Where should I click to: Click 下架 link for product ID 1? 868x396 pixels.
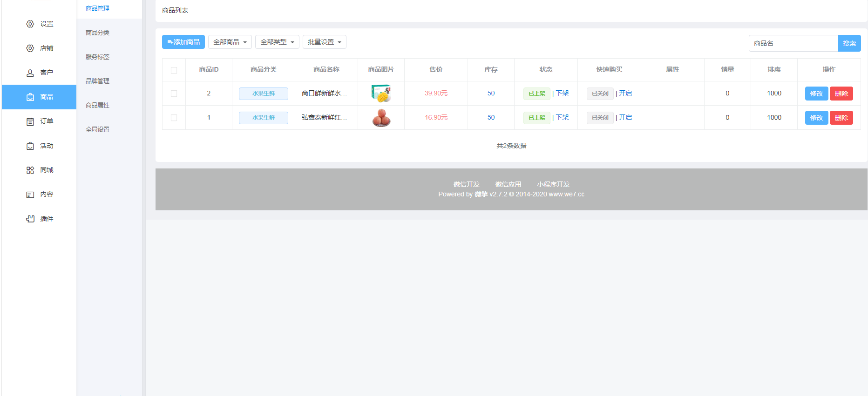coord(563,117)
